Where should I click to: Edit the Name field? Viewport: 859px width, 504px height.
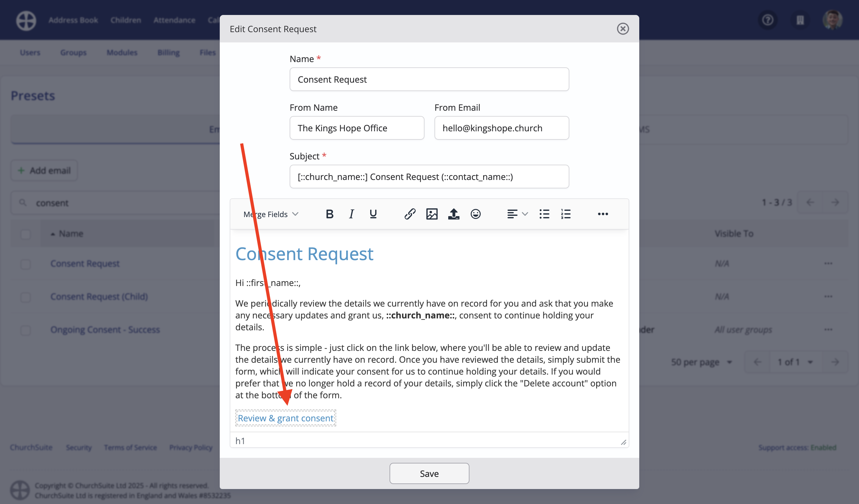pos(429,79)
